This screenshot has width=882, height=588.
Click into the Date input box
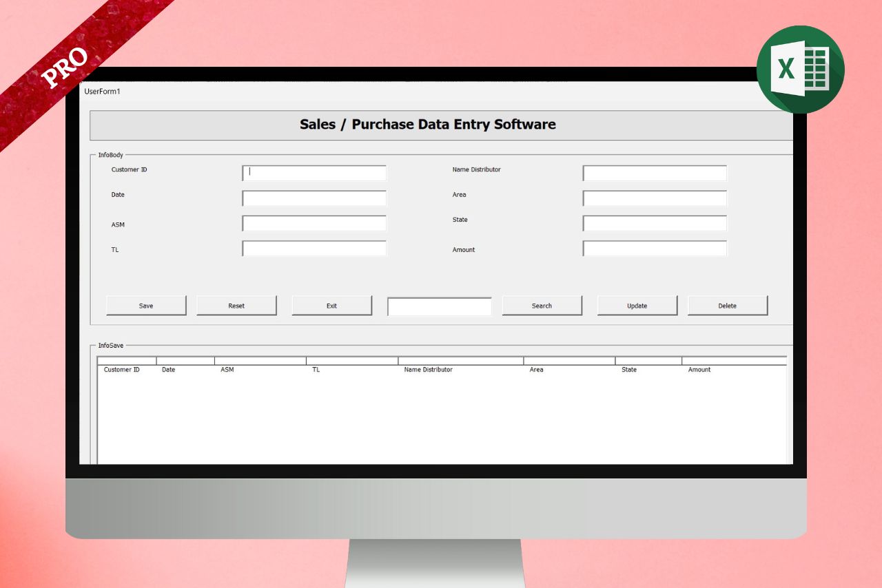click(x=314, y=198)
